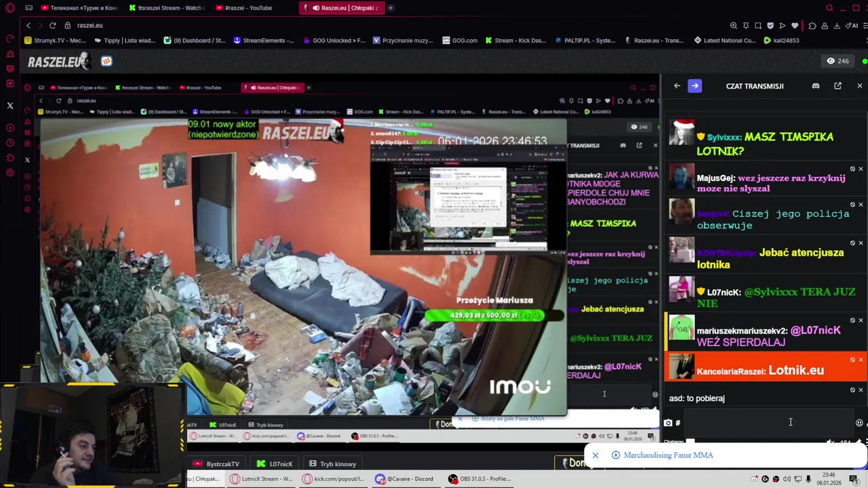
Task: Go forward in browser history
Action: (x=40, y=25)
